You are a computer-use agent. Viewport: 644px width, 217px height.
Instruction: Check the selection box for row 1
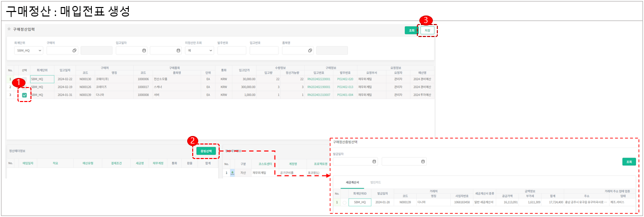point(24,79)
